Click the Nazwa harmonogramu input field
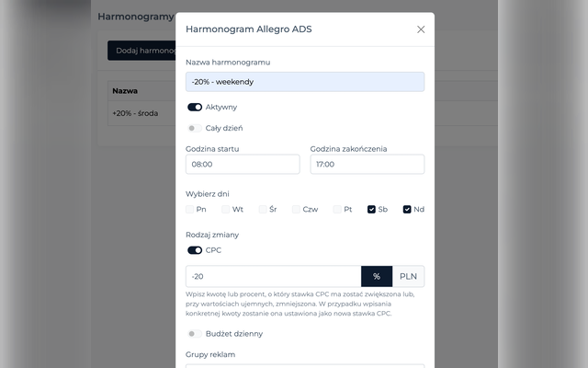This screenshot has width=588, height=368. (x=305, y=82)
